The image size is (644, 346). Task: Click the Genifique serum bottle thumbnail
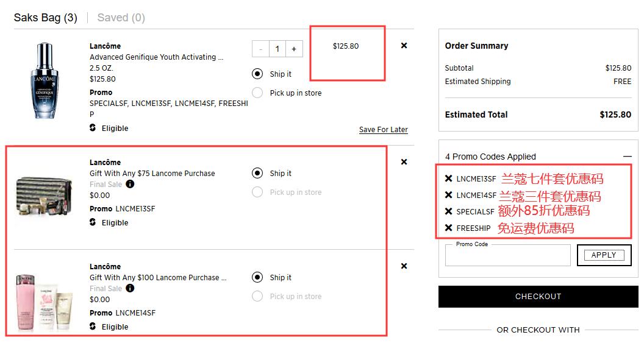pyautogui.click(x=45, y=80)
